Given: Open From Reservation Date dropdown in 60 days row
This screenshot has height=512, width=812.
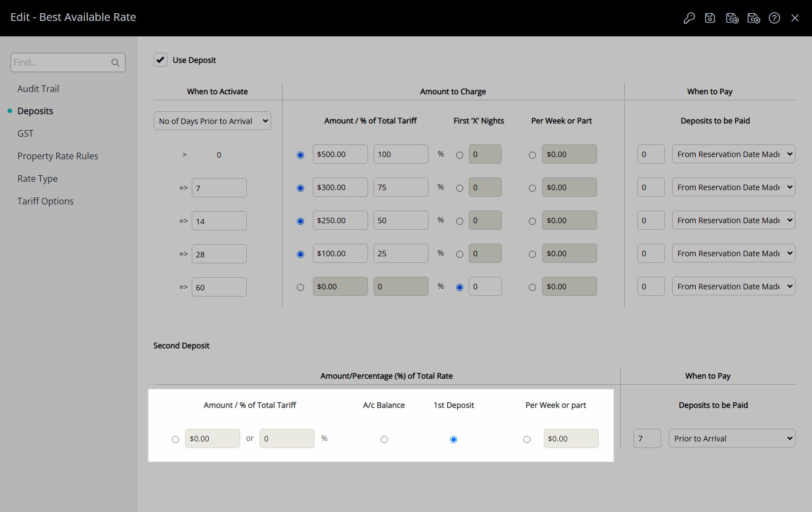Looking at the screenshot, I should click(x=733, y=286).
